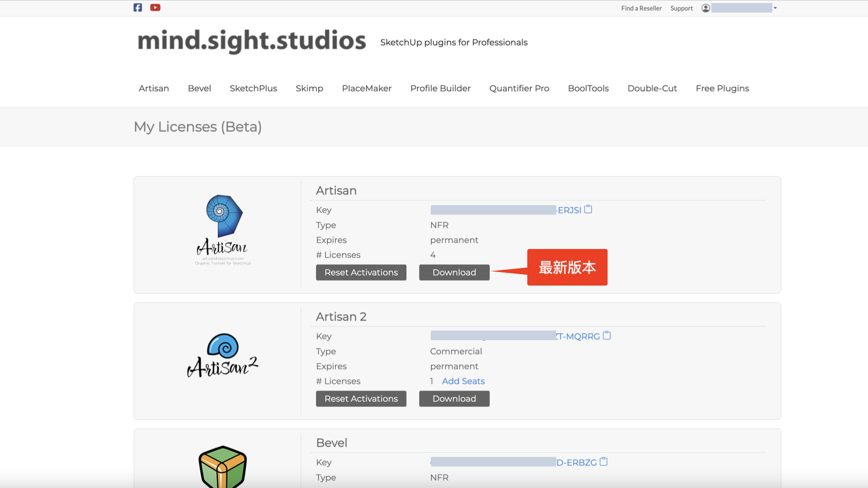The height and width of the screenshot is (488, 868).
Task: Reset activations for Artisan
Action: click(361, 272)
